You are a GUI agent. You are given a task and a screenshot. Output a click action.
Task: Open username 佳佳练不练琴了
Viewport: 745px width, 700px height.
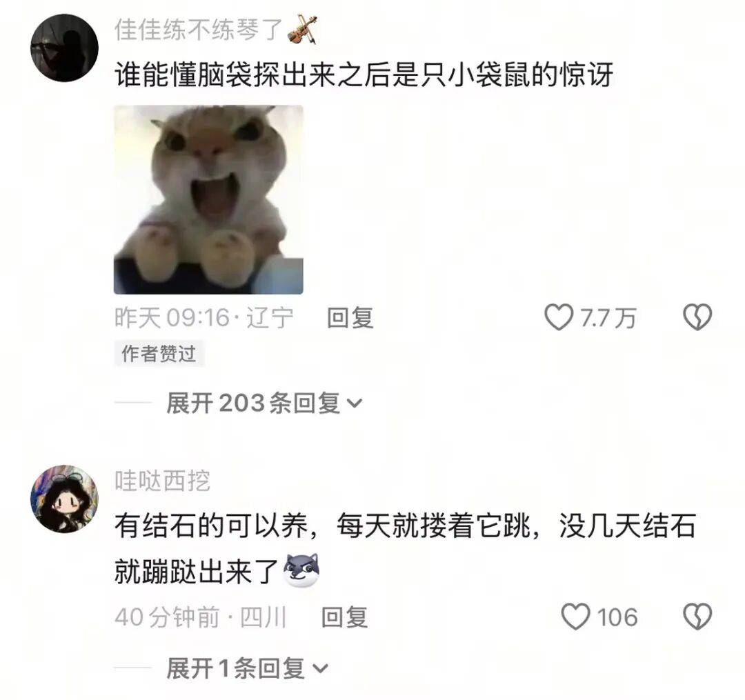199,30
